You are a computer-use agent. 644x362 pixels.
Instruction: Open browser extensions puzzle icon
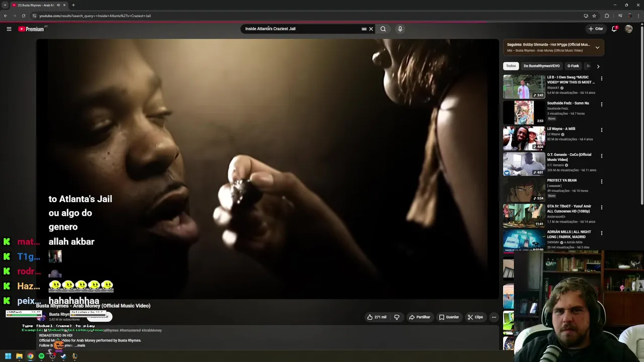click(x=607, y=16)
